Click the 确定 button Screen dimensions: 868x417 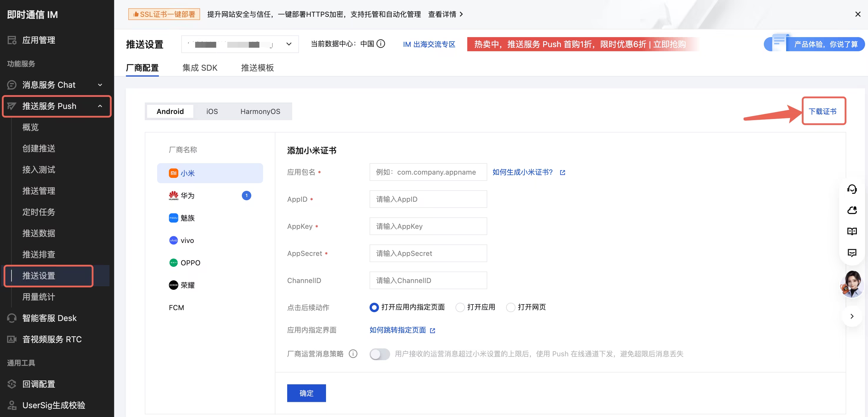pos(306,393)
